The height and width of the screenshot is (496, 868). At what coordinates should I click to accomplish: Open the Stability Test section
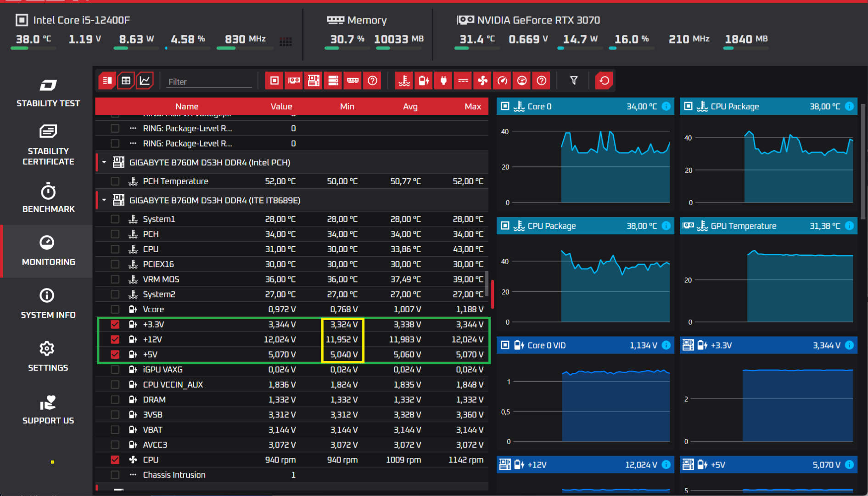click(x=48, y=93)
